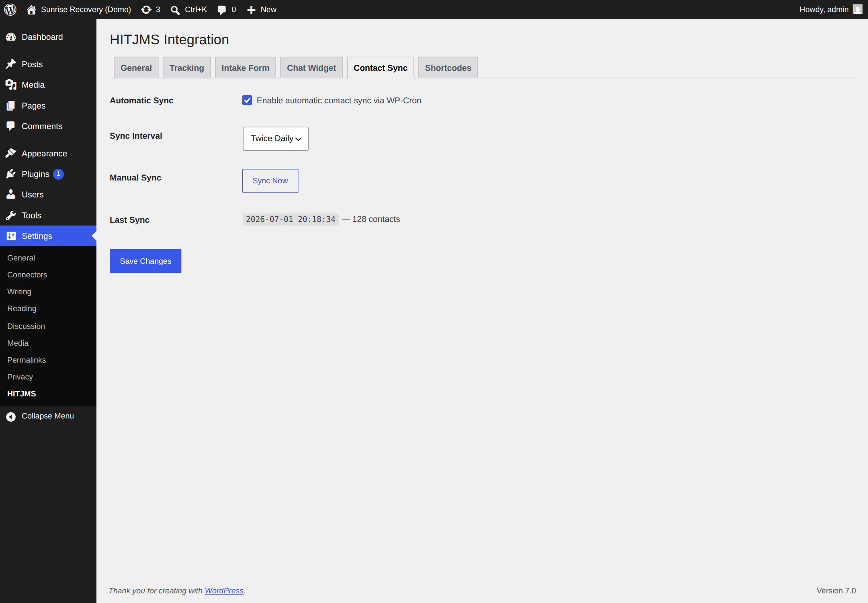
Task: Click the Plugins plug icon
Action: 11,174
